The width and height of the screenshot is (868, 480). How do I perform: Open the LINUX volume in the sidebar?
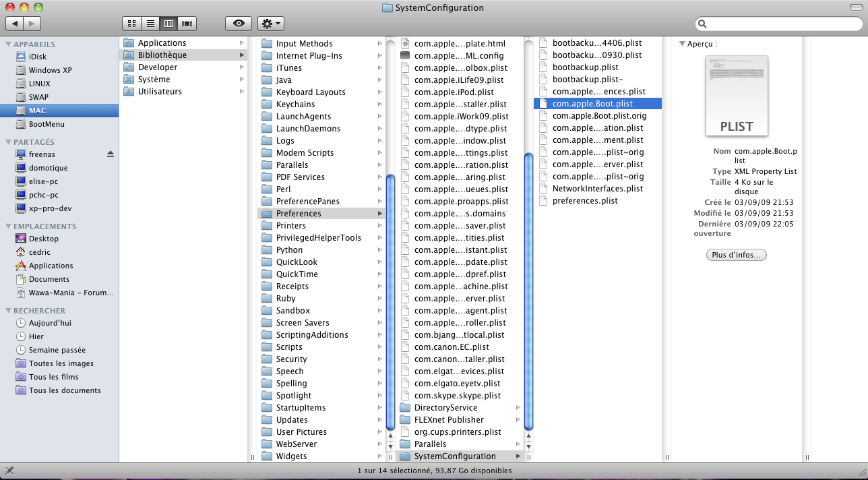(x=39, y=84)
